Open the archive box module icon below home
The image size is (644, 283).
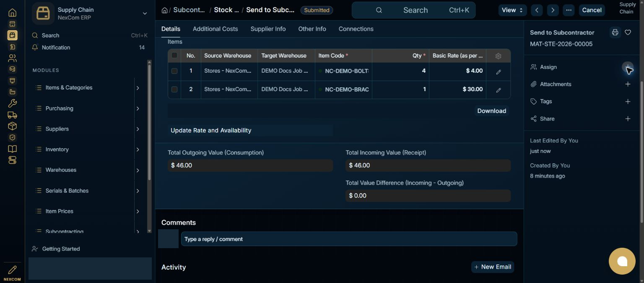click(x=12, y=24)
